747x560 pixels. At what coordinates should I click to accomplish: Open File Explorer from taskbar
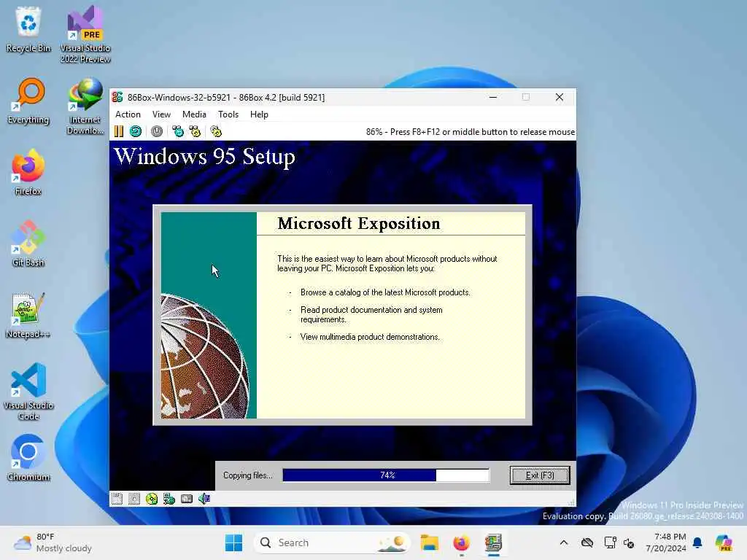pyautogui.click(x=429, y=542)
